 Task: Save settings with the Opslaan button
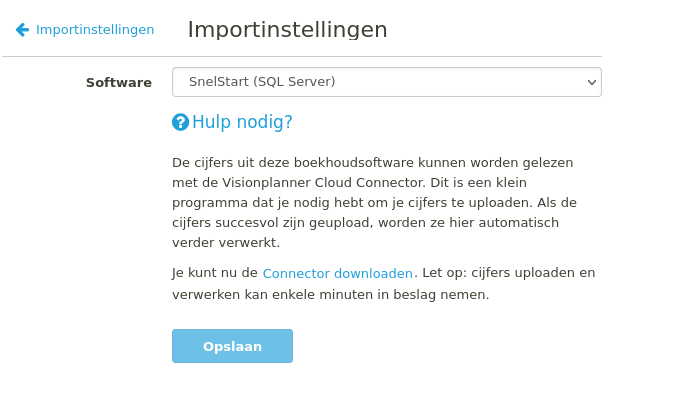pos(232,346)
